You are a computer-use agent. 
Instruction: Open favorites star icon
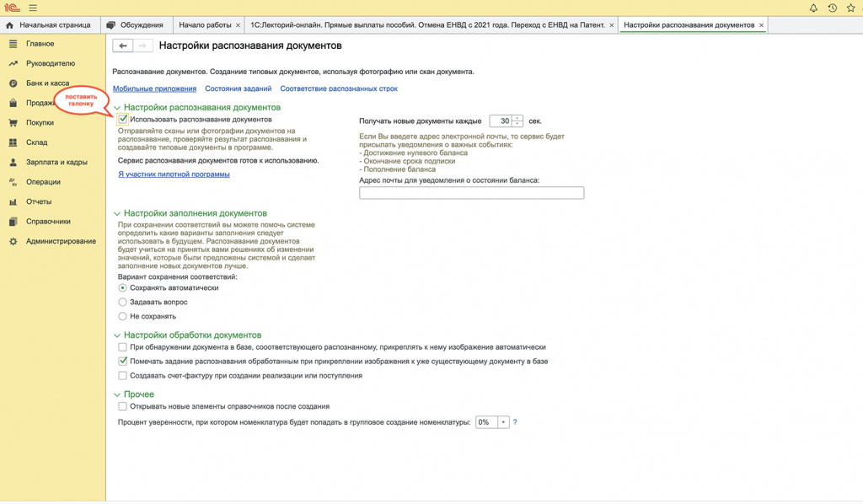coord(851,8)
